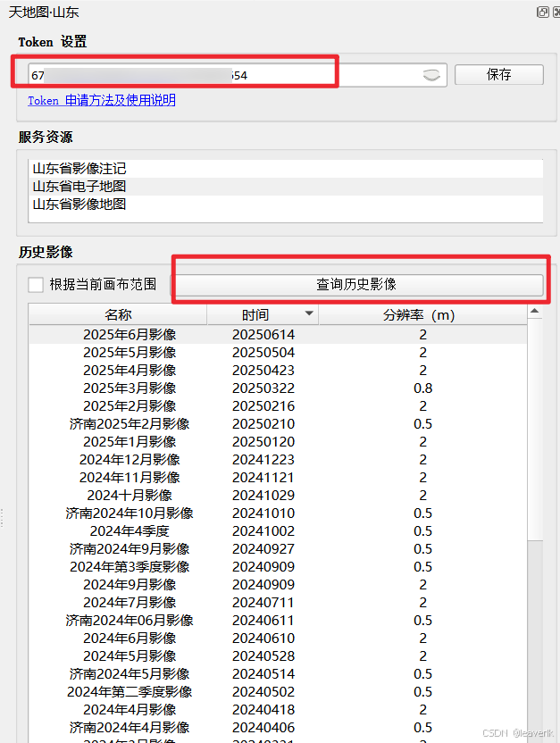Click the history table scrollbar thumb

pyautogui.click(x=534, y=429)
